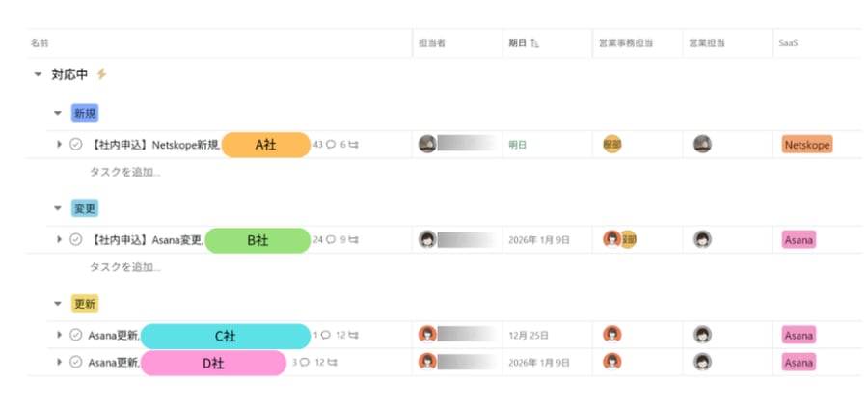The image size is (868, 409).
Task: Click タスクを追加 under the 変更 group
Action: tap(124, 267)
